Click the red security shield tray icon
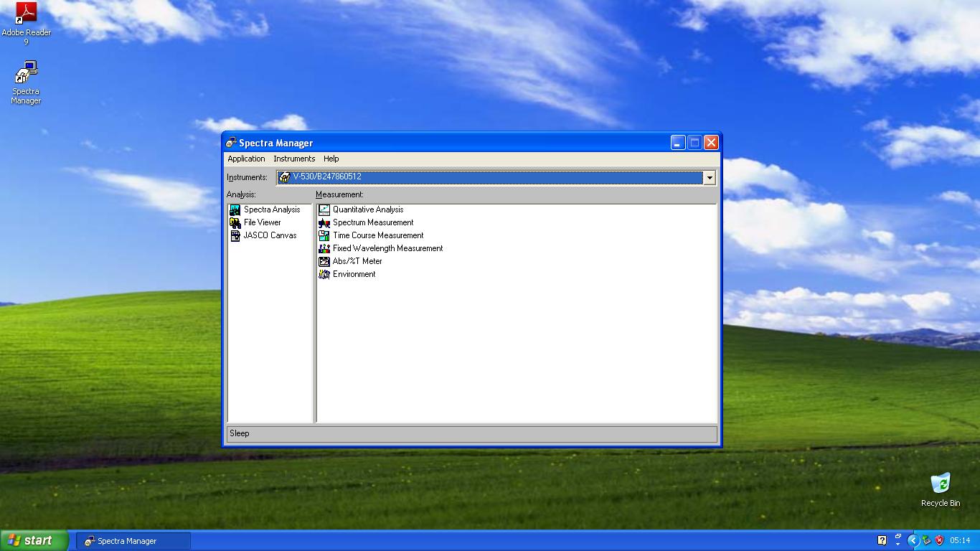The height and width of the screenshot is (551, 980). point(939,540)
